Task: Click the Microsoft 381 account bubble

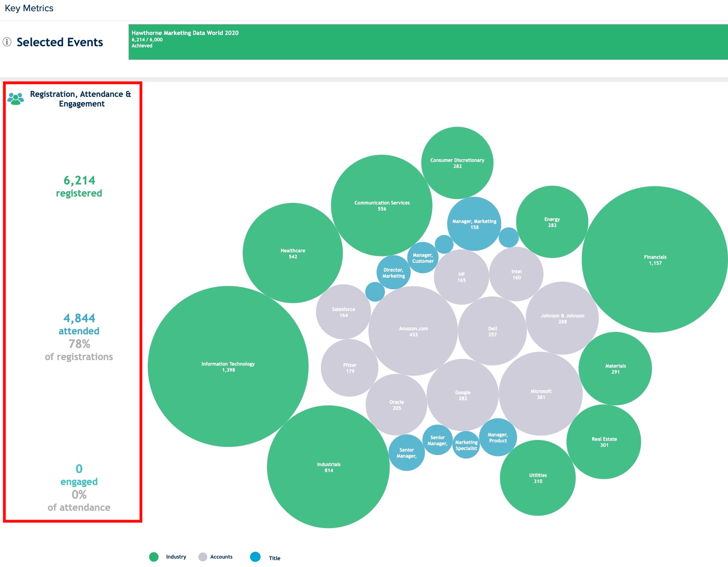Action: click(x=541, y=394)
